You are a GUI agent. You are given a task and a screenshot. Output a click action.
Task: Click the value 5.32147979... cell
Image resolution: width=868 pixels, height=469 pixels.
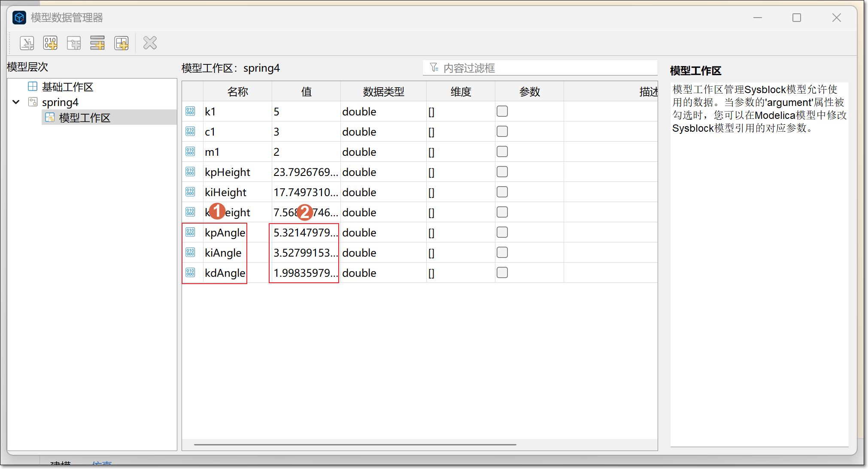pos(306,233)
